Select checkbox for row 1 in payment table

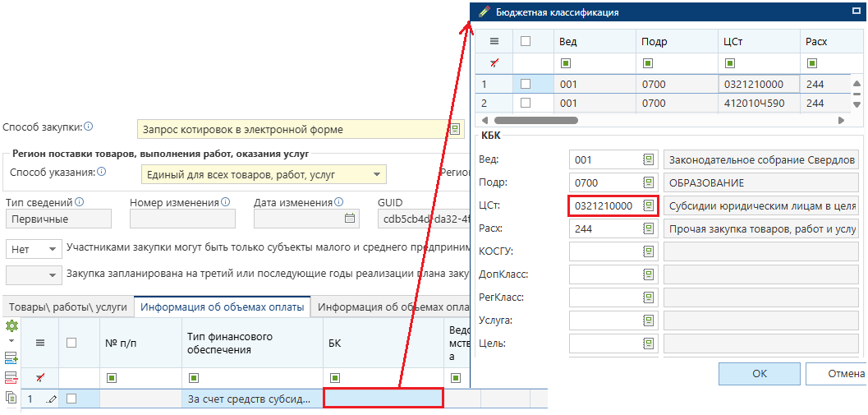(71, 399)
